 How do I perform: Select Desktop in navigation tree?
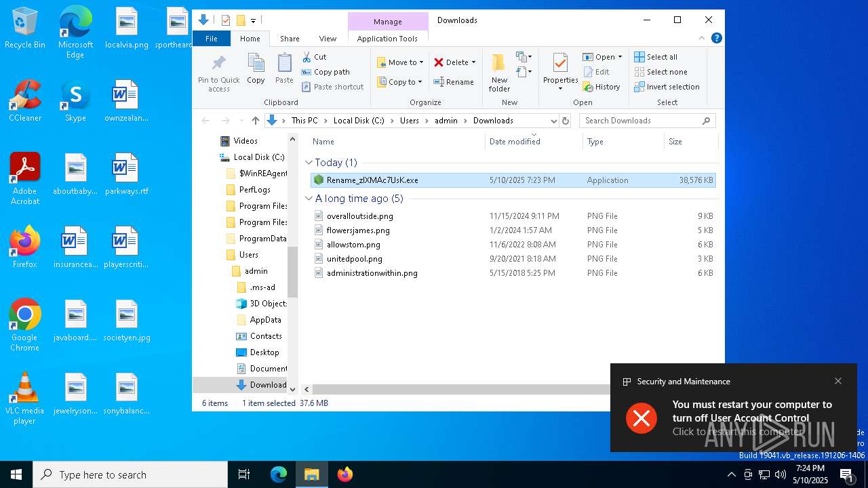(264, 352)
